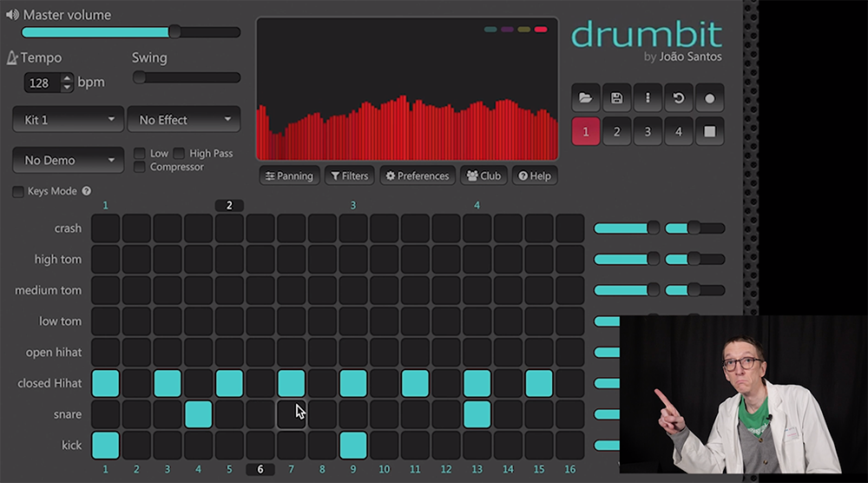This screenshot has height=483, width=868.
Task: Expand the Kit 1 dropdown
Action: (x=68, y=120)
